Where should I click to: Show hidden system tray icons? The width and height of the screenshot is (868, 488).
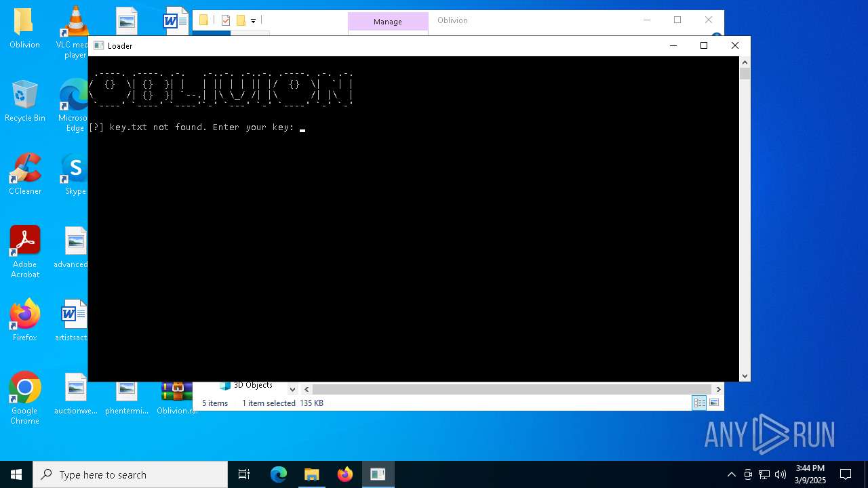point(731,474)
